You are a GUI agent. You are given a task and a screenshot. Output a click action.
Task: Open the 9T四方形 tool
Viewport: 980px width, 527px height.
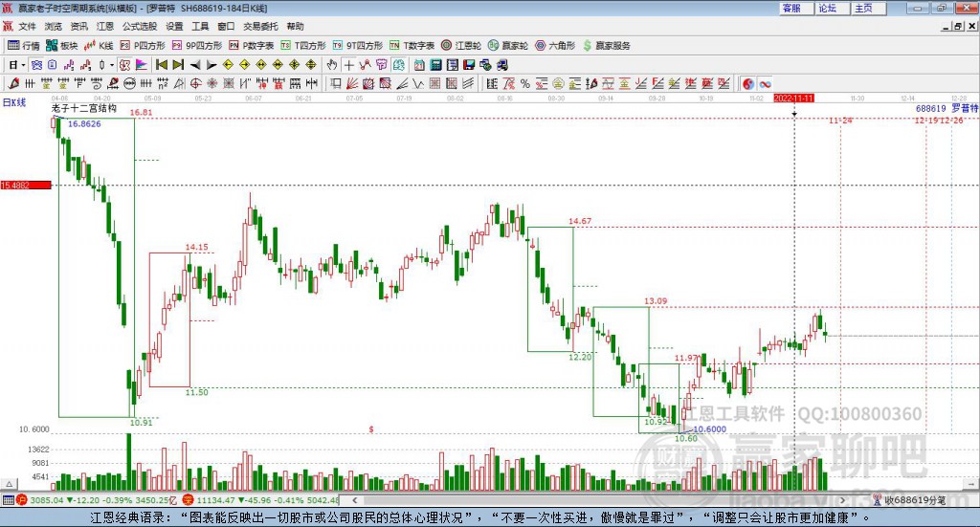pyautogui.click(x=357, y=46)
